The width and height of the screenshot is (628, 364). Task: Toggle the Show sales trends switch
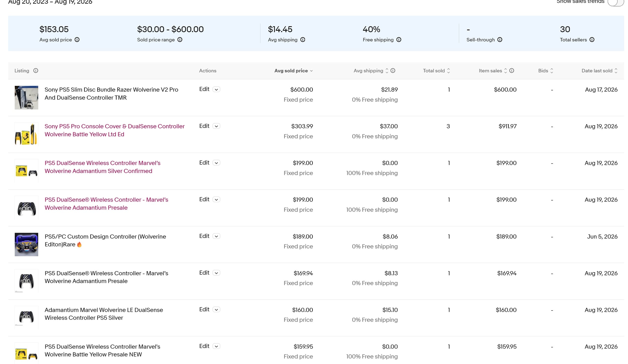(x=615, y=2)
